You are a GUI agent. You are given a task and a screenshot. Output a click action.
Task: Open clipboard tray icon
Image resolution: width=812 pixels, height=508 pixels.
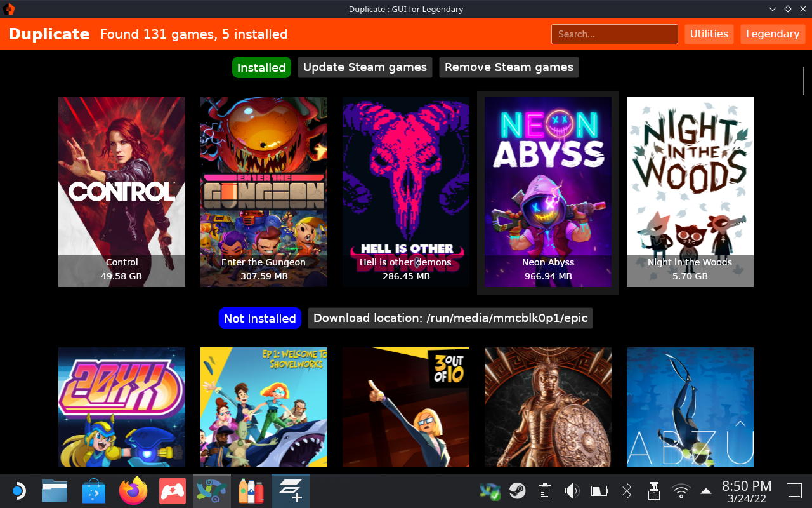coord(544,491)
